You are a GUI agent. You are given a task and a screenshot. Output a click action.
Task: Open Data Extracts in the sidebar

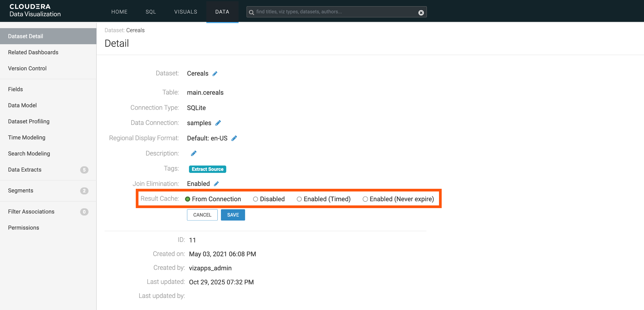pos(25,170)
